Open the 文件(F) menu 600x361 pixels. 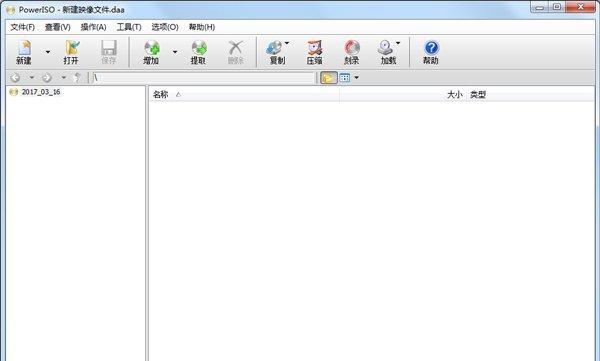pos(23,27)
